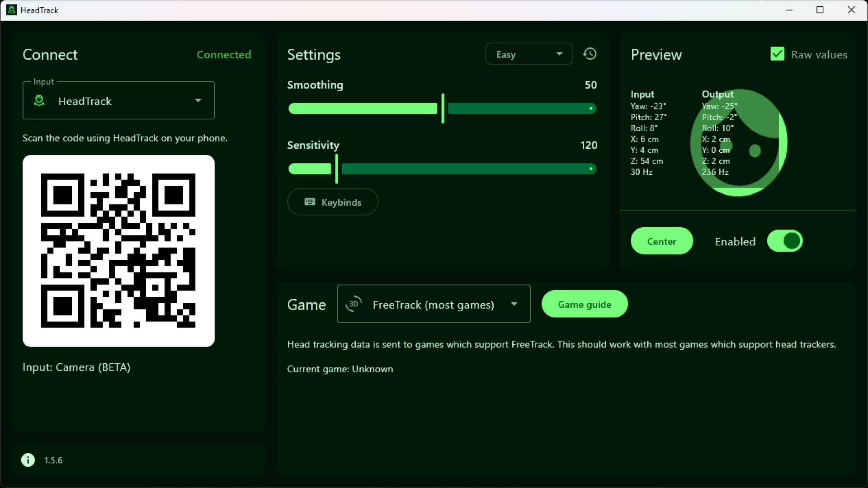This screenshot has height=488, width=868.
Task: Open the Game guide
Action: (x=584, y=304)
